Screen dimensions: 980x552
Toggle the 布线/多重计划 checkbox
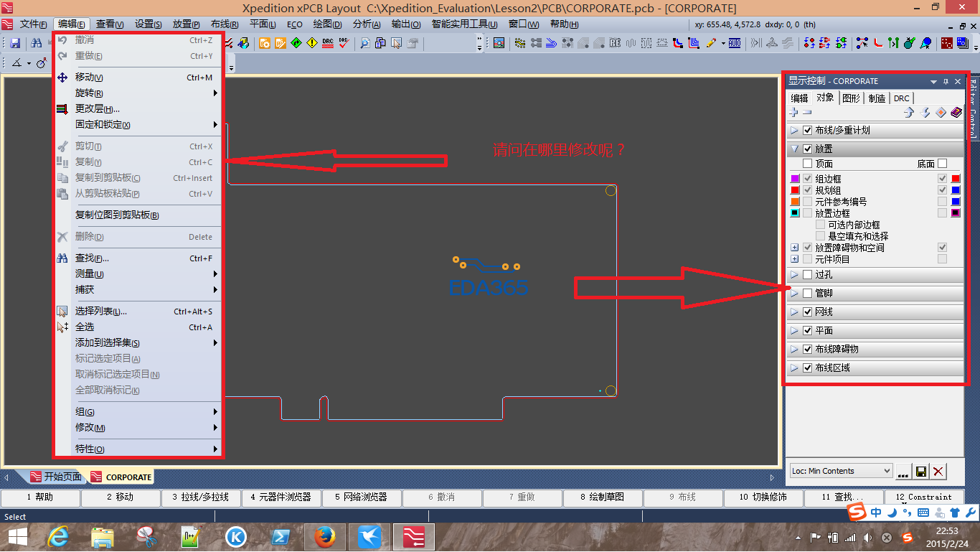click(x=808, y=131)
